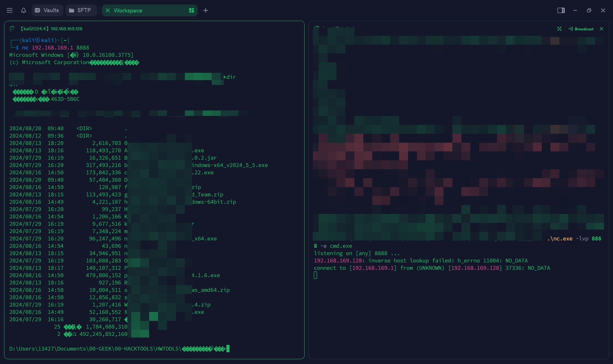Click total bytes 1,784,080,310

point(107,327)
